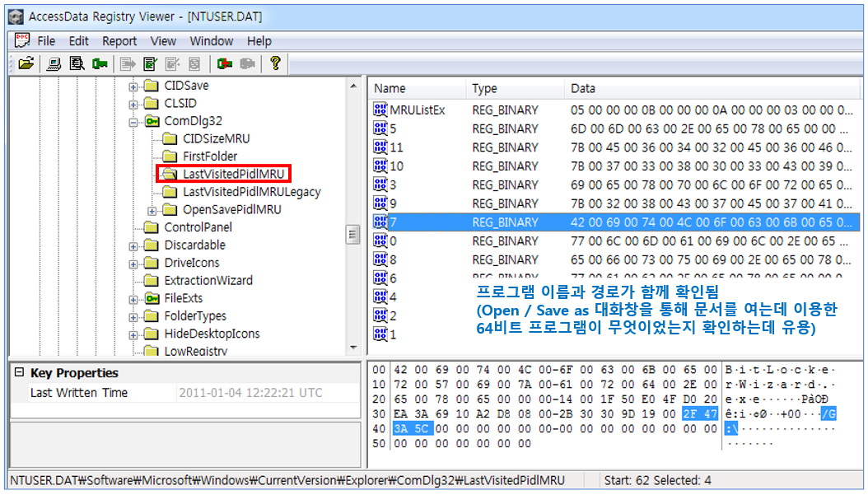Click the binary value icon for MRUListEx

pos(380,110)
